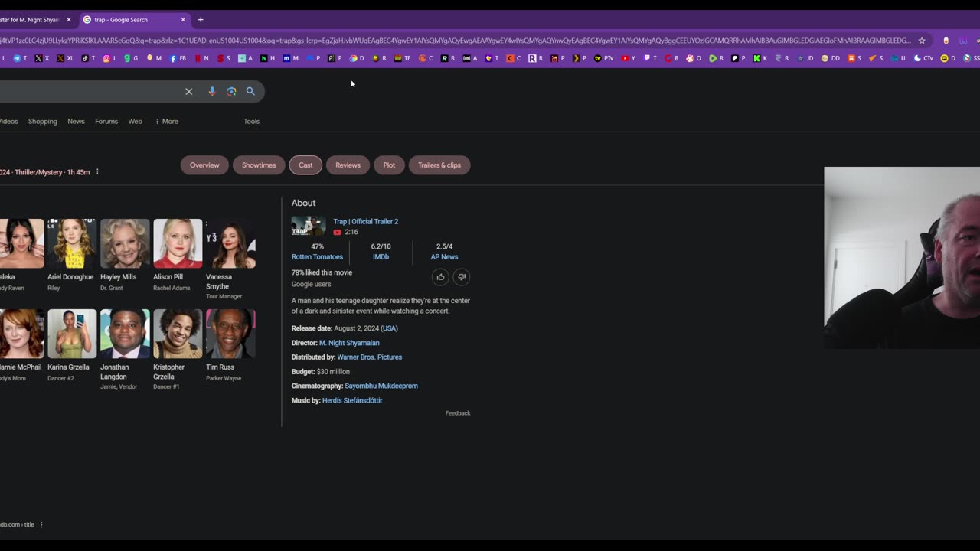This screenshot has width=980, height=551.
Task: Expand the More search filters dropdown
Action: (x=166, y=121)
